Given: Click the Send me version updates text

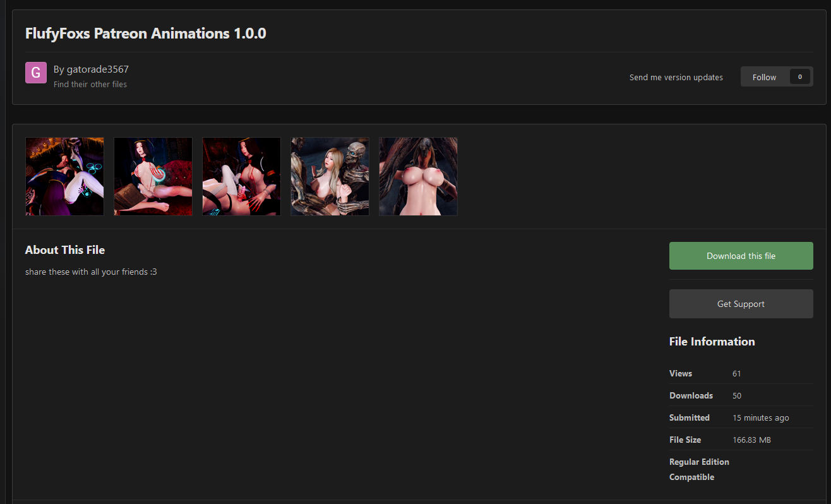Looking at the screenshot, I should click(676, 77).
